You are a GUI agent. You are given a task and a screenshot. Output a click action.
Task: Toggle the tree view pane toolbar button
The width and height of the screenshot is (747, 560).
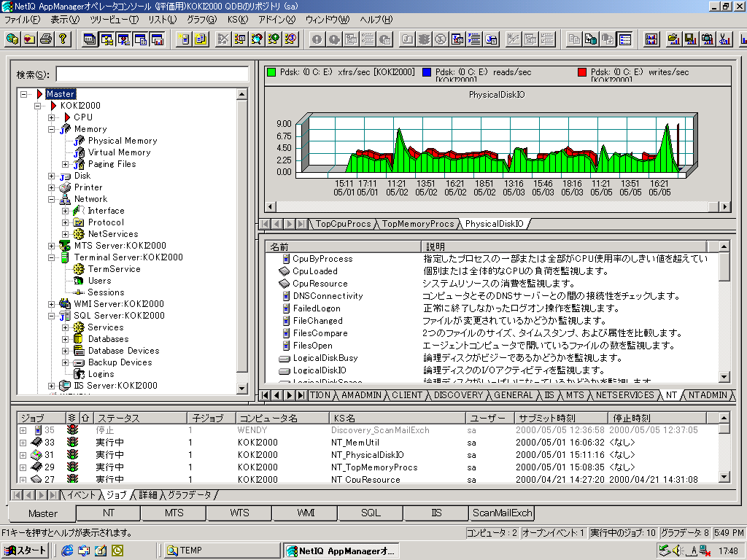point(107,39)
